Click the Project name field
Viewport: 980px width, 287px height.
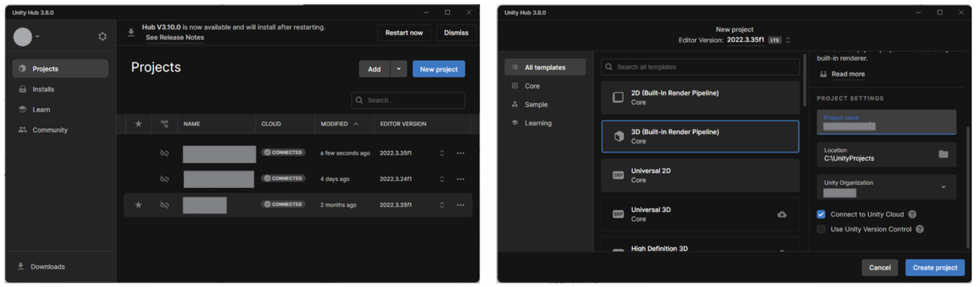pyautogui.click(x=886, y=122)
